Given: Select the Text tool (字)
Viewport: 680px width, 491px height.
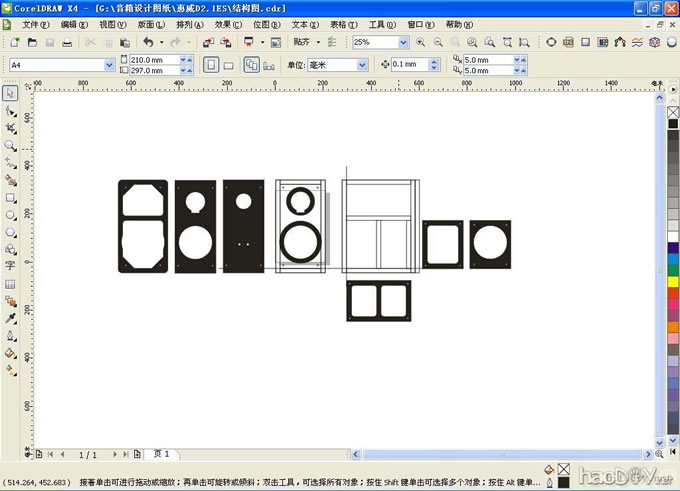Looking at the screenshot, I should click(x=10, y=266).
